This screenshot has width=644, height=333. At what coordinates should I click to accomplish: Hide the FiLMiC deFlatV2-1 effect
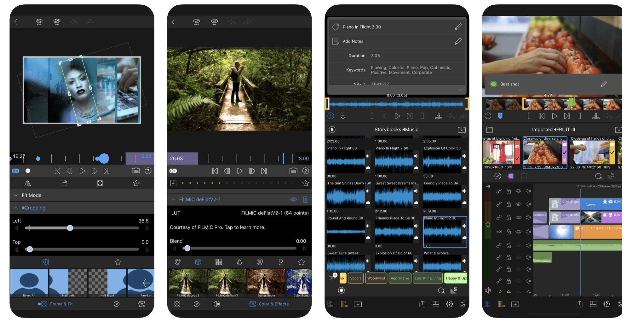tap(293, 199)
